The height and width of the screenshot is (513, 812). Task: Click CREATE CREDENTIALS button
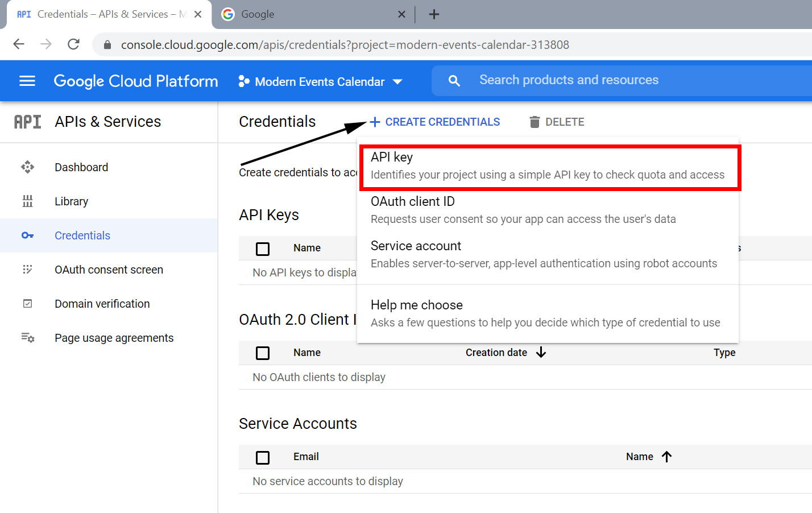(435, 122)
